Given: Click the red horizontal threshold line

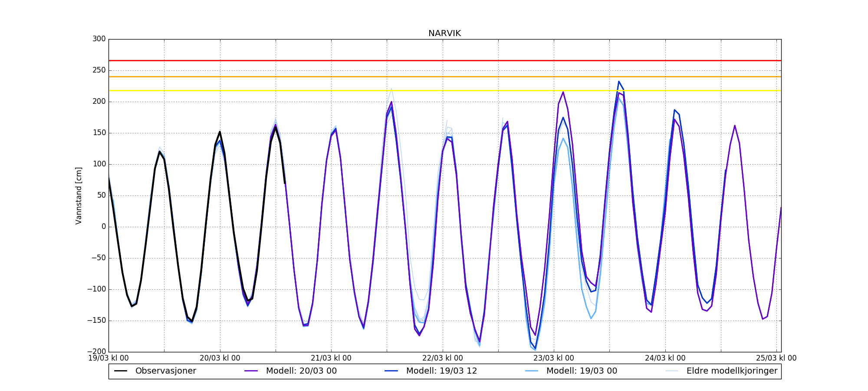Looking at the screenshot, I should (x=445, y=60).
